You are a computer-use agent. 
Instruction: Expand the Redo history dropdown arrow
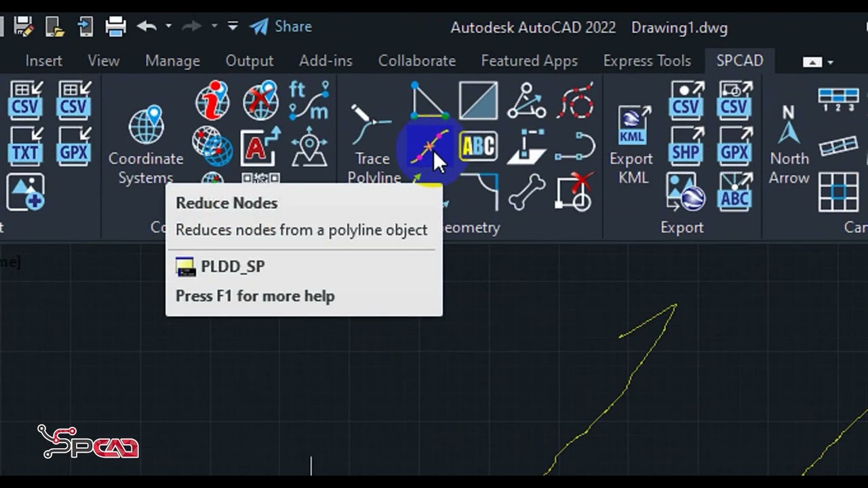(x=214, y=26)
